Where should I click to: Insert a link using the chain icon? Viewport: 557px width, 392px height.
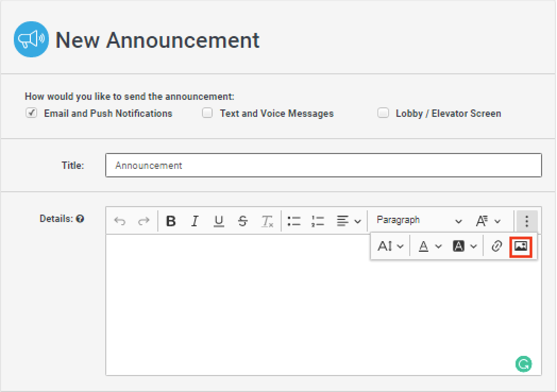click(496, 246)
